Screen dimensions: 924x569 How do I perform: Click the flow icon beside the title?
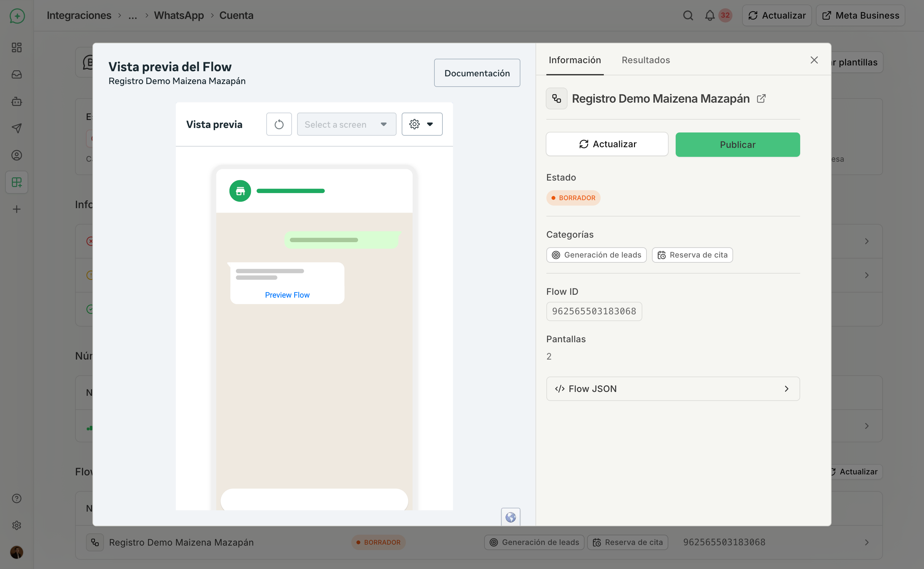coord(557,98)
